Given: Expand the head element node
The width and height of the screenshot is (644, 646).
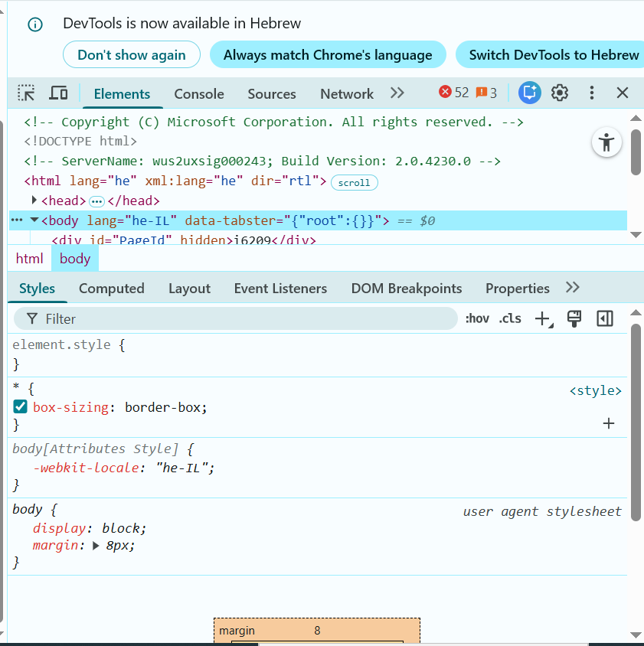Looking at the screenshot, I should (34, 201).
